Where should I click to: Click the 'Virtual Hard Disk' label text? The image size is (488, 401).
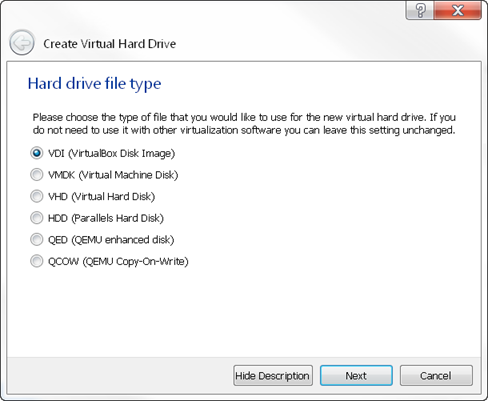tap(113, 197)
